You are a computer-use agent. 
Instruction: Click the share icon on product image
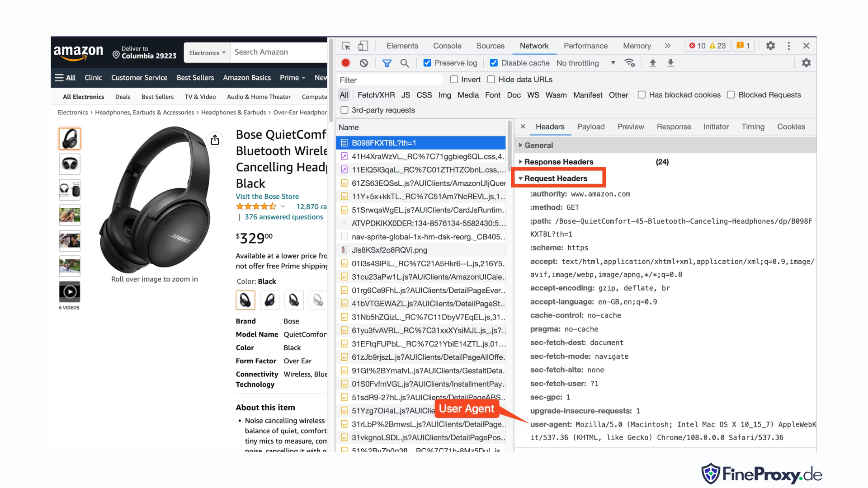coord(215,140)
